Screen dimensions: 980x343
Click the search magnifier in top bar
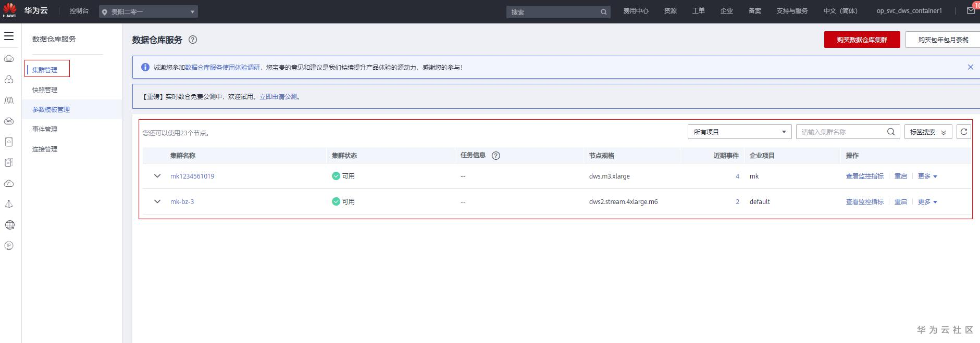(603, 12)
